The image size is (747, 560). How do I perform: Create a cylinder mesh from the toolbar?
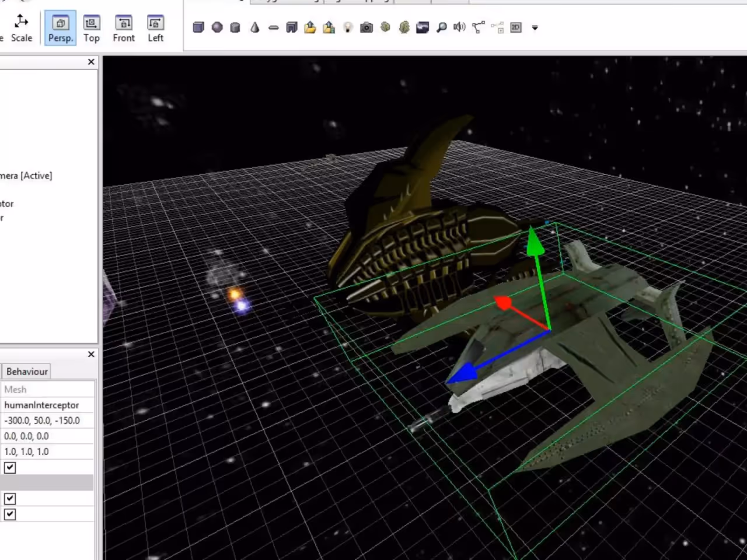click(235, 27)
